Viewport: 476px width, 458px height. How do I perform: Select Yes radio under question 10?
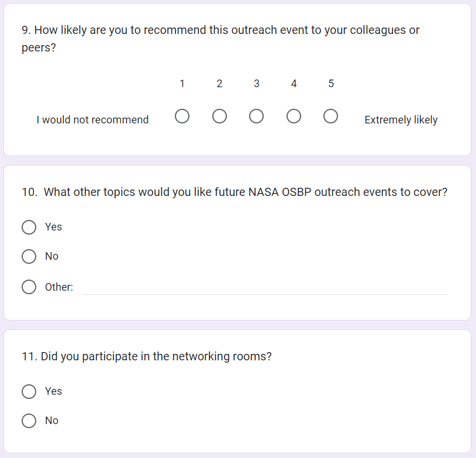click(x=29, y=227)
